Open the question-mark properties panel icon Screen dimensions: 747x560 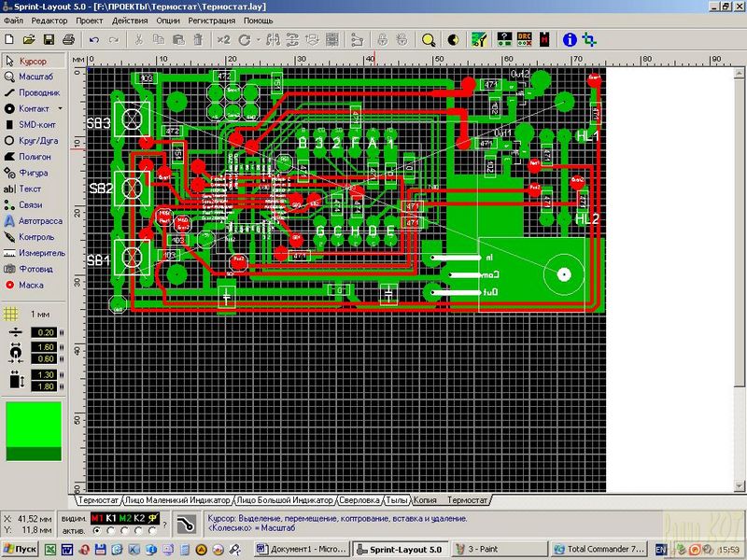point(504,39)
